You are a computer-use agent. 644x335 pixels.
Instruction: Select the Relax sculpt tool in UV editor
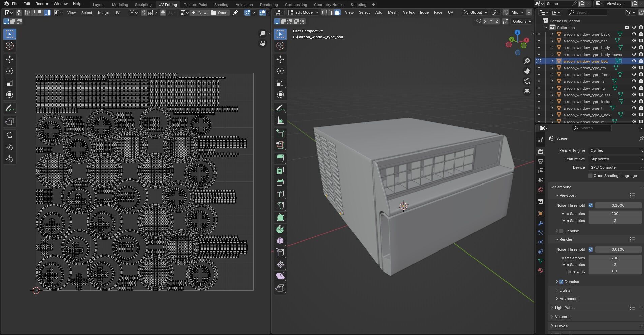pyautogui.click(x=10, y=147)
